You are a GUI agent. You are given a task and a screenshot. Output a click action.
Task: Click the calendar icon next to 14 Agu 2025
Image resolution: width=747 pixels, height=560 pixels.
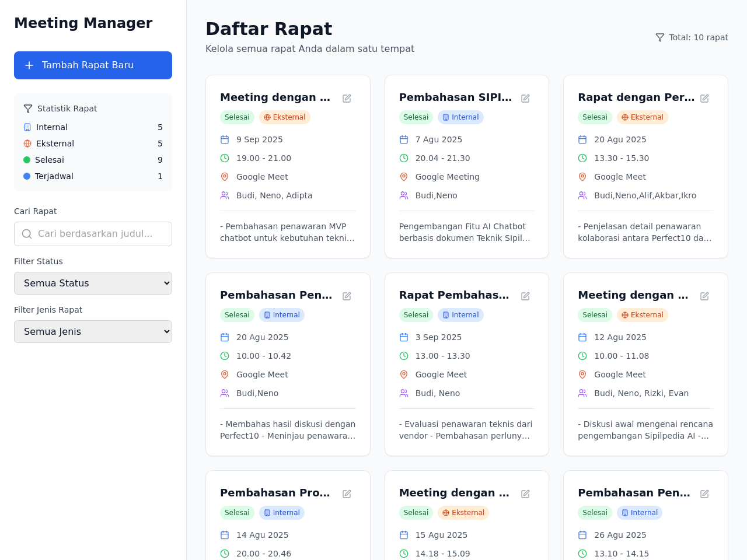coord(225,535)
